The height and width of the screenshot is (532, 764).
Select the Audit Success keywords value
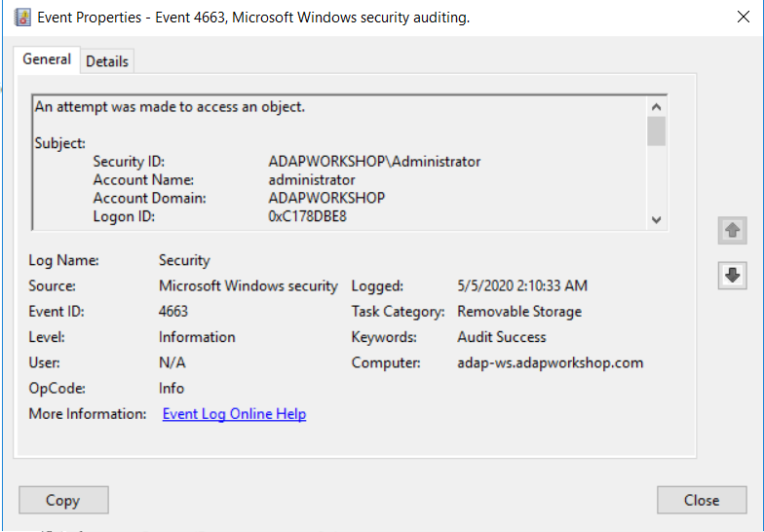502,337
